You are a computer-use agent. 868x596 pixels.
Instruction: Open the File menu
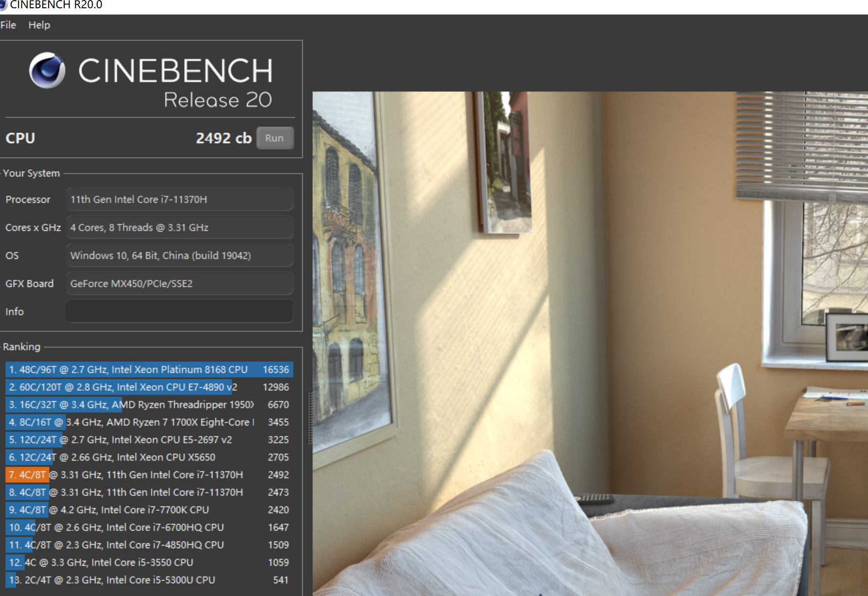point(8,25)
